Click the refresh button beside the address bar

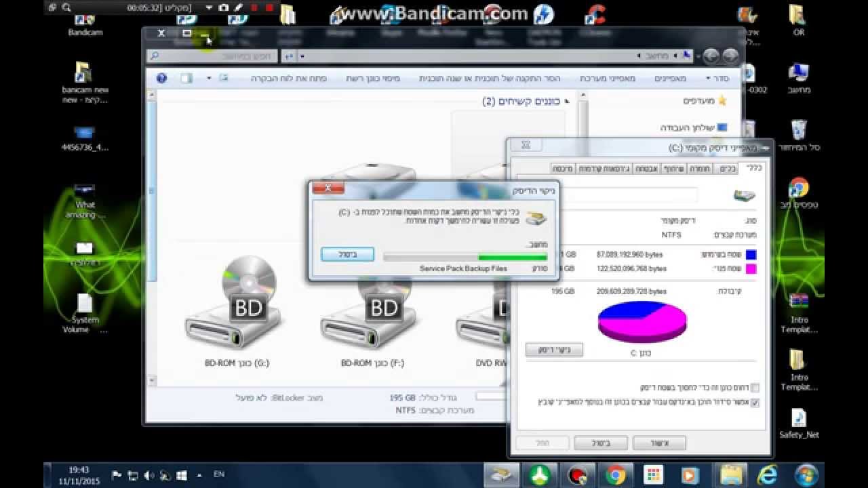pos(290,56)
